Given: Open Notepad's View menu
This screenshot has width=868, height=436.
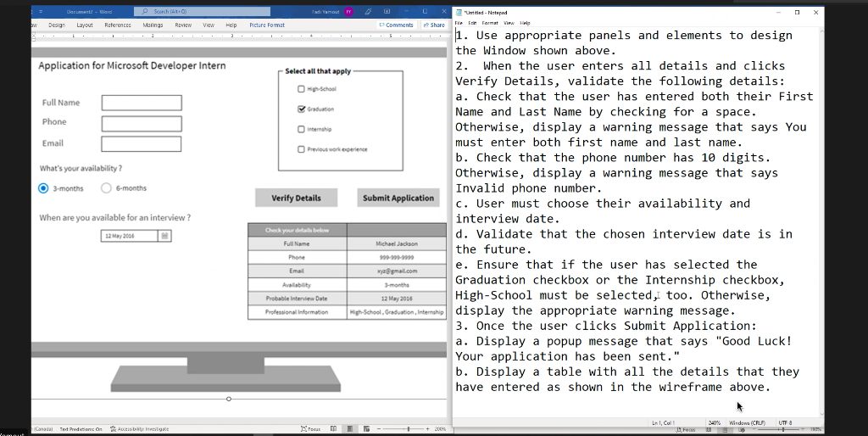Looking at the screenshot, I should 509,23.
